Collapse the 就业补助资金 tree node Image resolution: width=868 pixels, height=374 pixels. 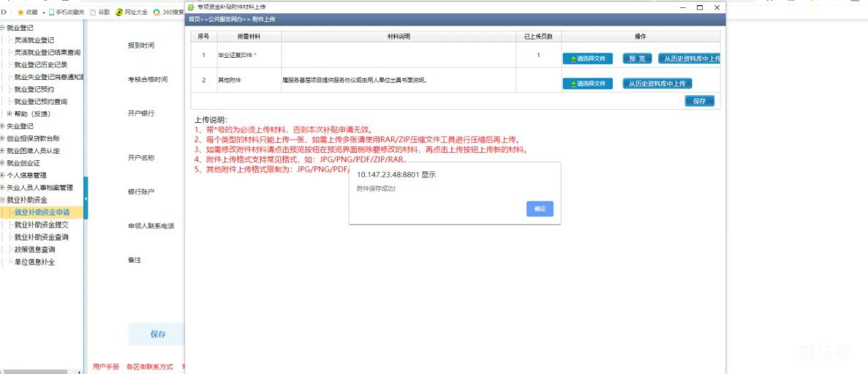[2, 200]
